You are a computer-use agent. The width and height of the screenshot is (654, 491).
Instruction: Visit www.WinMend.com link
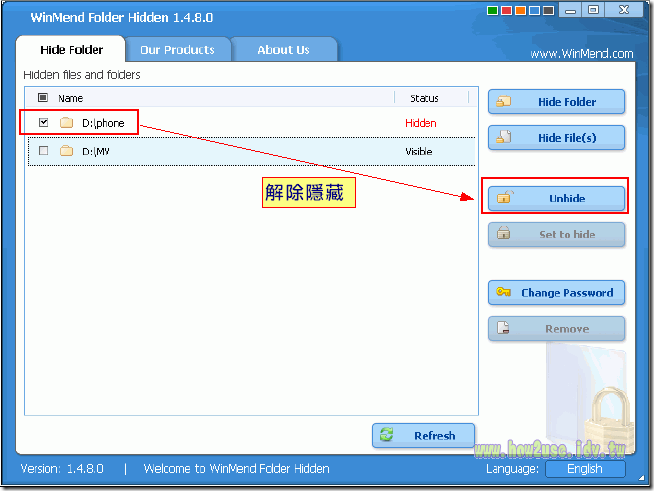pyautogui.click(x=582, y=53)
